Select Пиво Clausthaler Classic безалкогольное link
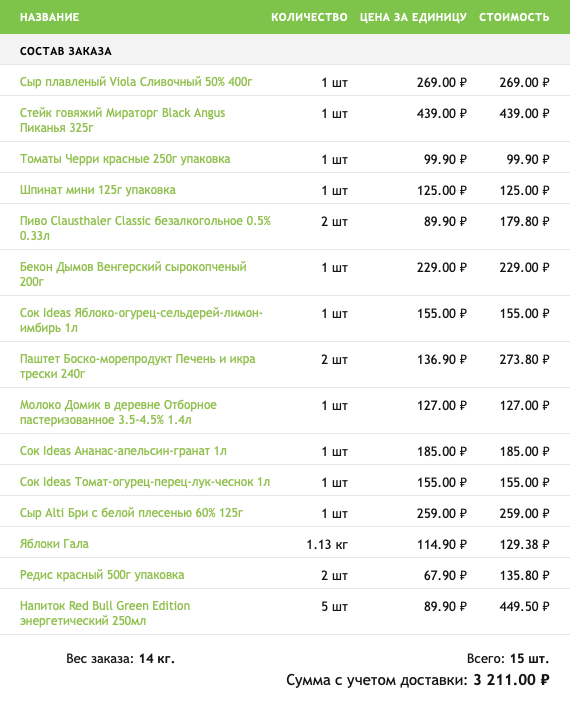Viewport: 570px width, 707px height. (x=145, y=228)
